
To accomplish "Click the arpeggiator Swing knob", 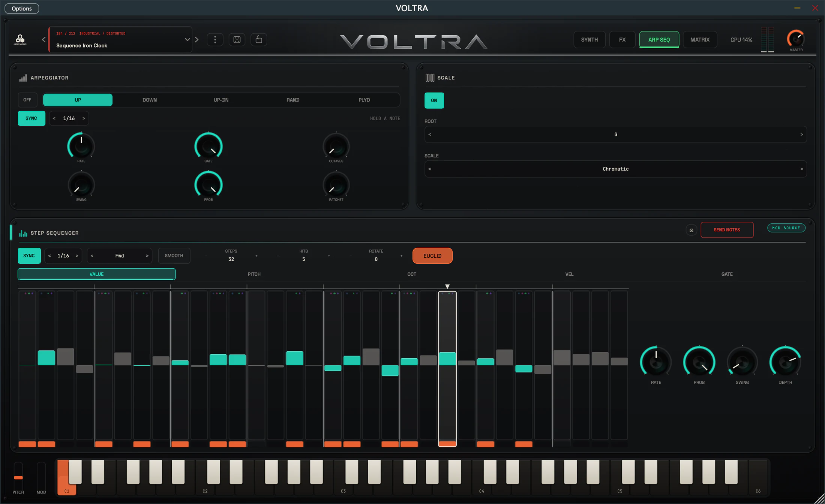I will [81, 185].
